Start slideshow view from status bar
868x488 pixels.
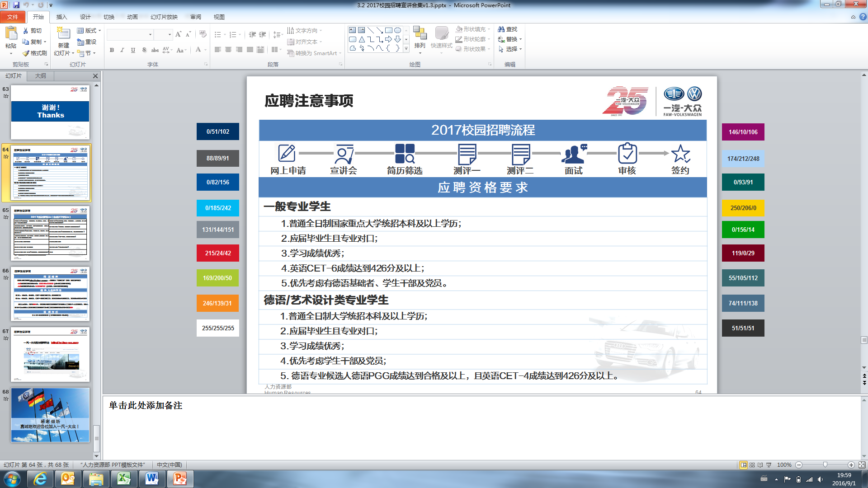click(x=769, y=465)
